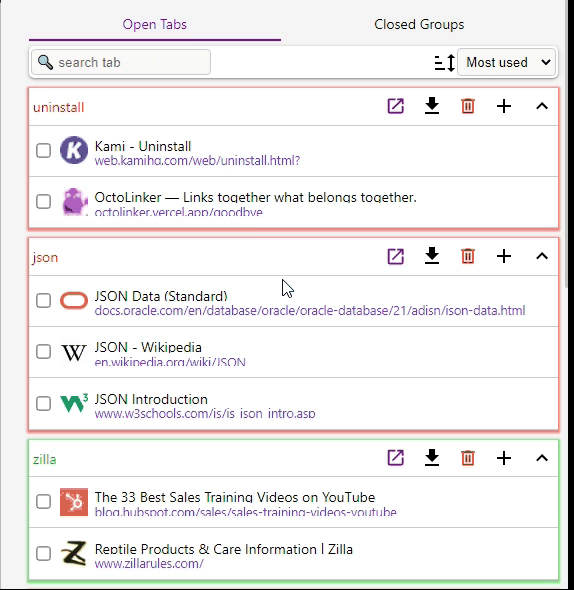Delete the json group with trash icon
574x590 pixels.
pyautogui.click(x=468, y=256)
